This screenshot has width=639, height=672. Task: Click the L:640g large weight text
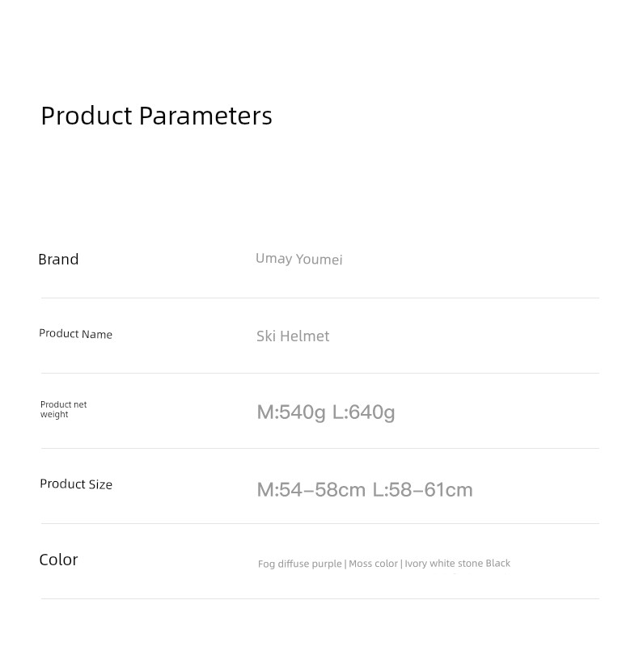[x=363, y=412]
